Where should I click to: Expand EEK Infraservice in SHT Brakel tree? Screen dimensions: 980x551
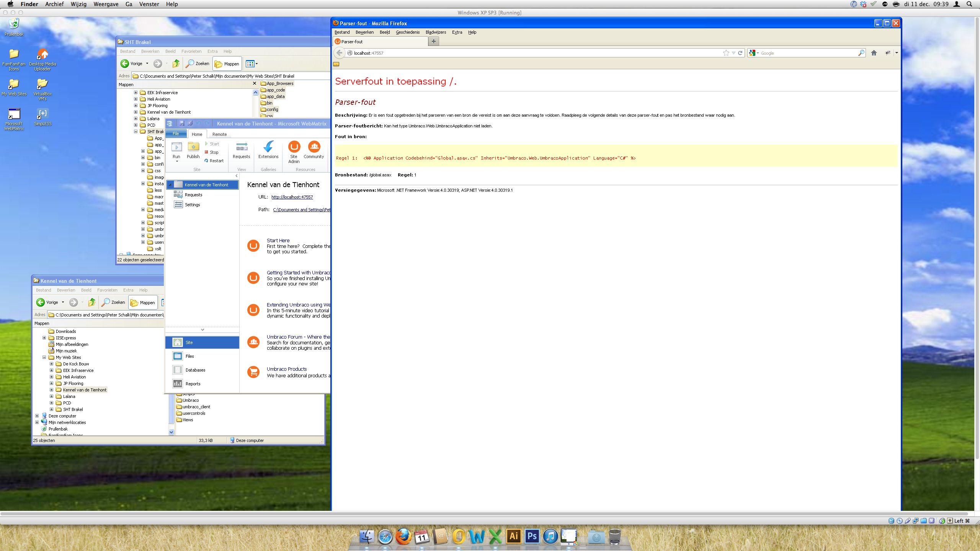click(x=136, y=92)
